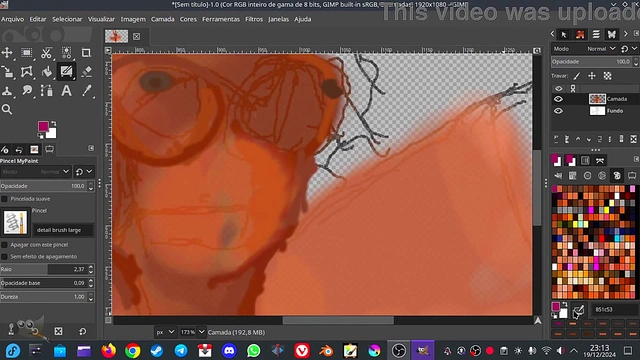Select the MyPaint Brush tool

pos(66,72)
